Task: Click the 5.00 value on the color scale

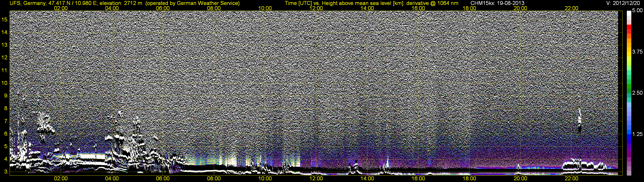Action: (x=637, y=10)
